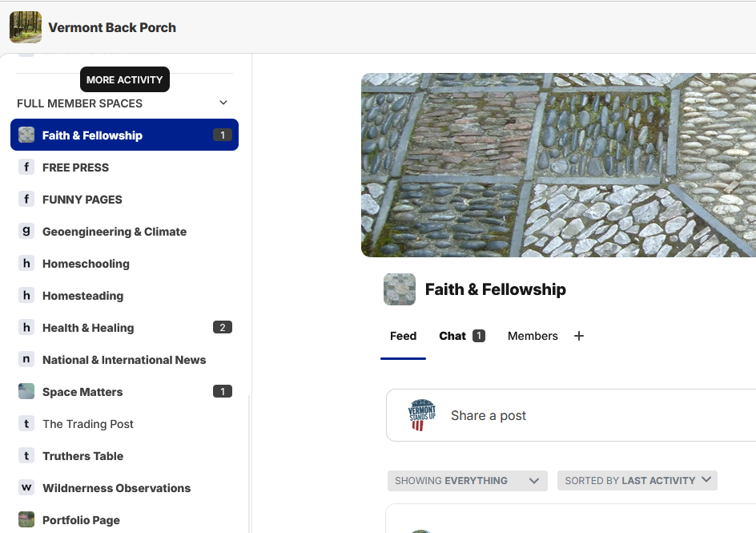
Task: Click the Wilderness Observations 'w' icon
Action: point(26,487)
